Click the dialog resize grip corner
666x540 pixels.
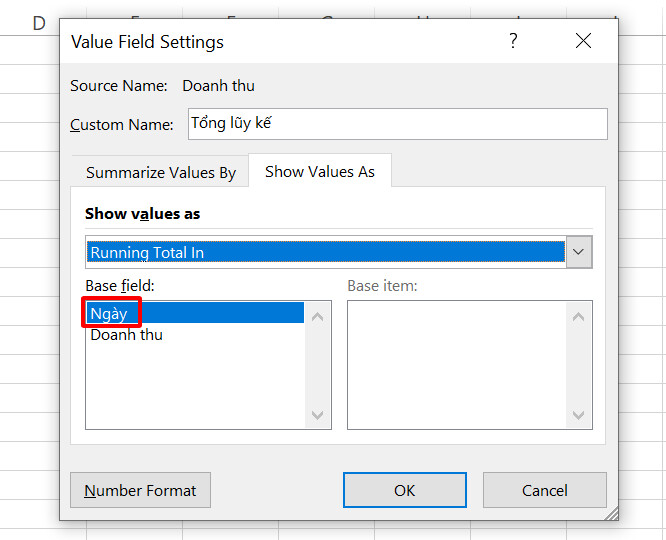(612, 514)
